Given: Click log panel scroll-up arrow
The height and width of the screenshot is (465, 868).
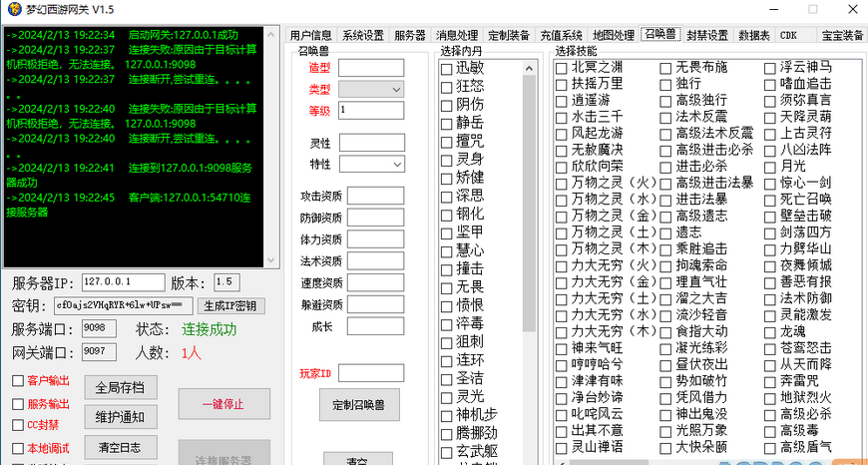Looking at the screenshot, I should (271, 34).
